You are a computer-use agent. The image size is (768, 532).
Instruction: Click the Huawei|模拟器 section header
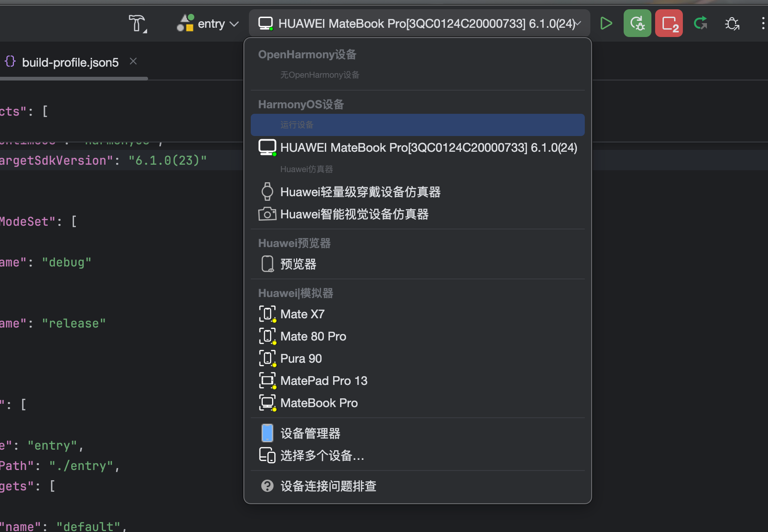(296, 293)
